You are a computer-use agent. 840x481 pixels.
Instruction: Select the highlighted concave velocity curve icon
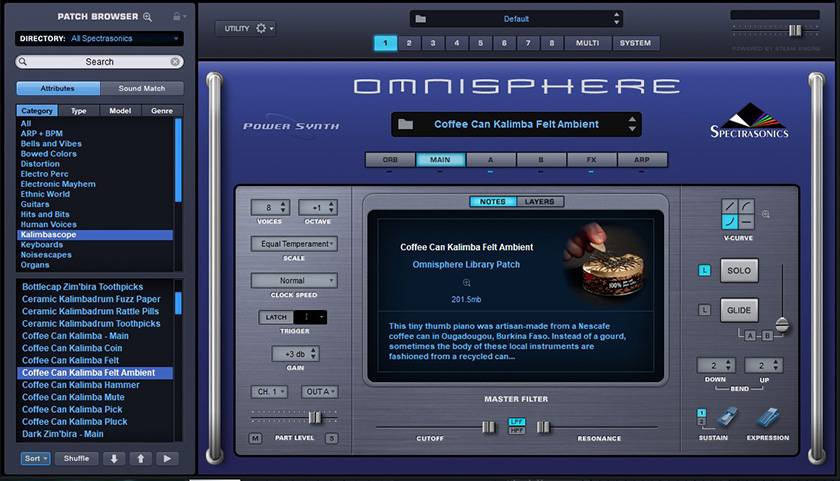tap(730, 222)
